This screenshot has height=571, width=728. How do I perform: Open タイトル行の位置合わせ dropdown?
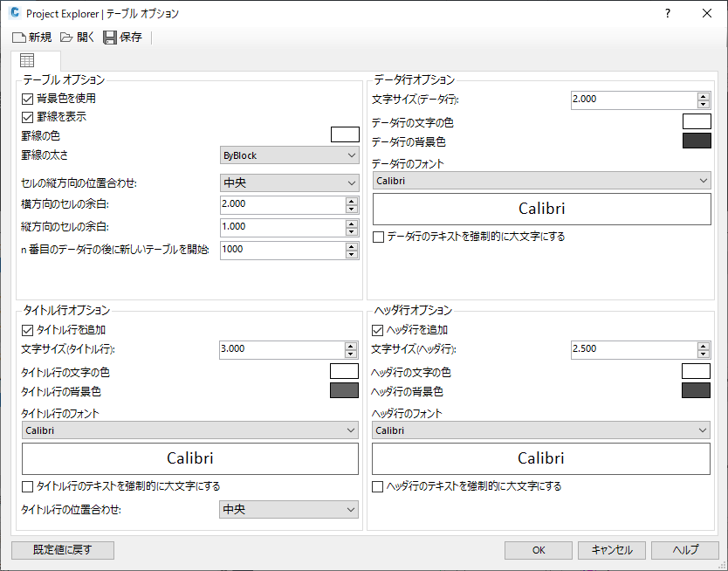coord(289,509)
